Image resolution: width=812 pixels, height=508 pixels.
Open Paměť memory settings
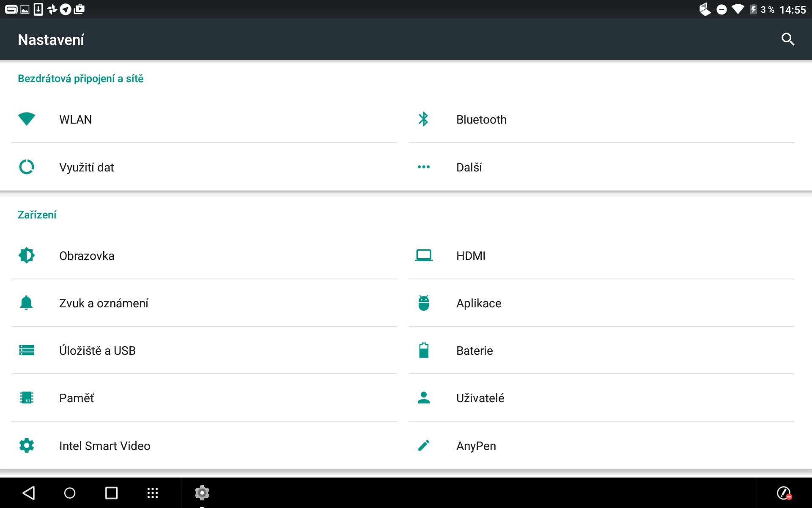coord(77,398)
